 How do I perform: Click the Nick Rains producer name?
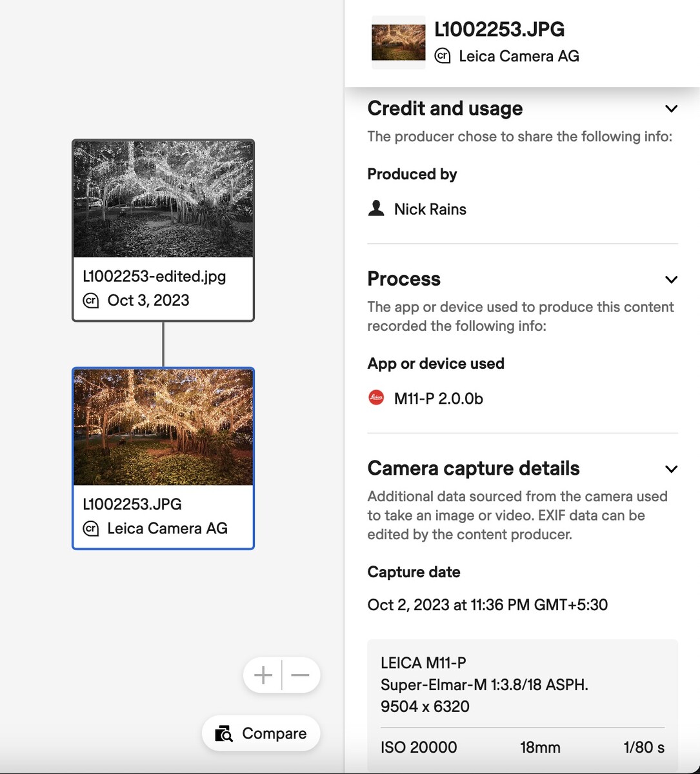430,209
